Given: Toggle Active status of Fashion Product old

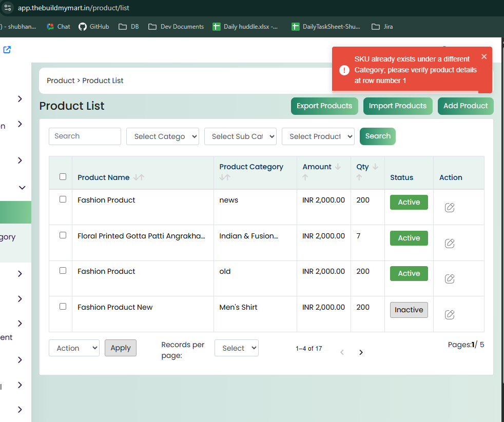Looking at the screenshot, I should pos(409,274).
